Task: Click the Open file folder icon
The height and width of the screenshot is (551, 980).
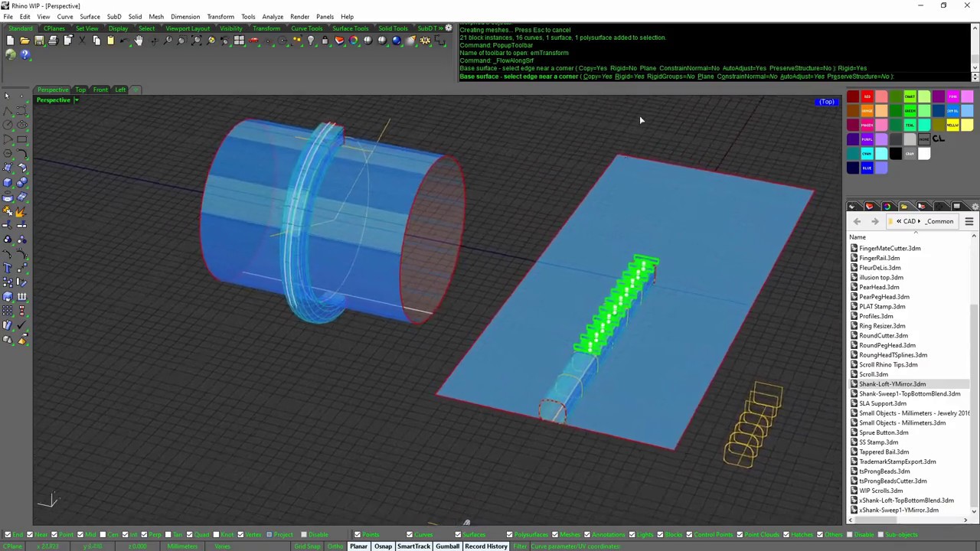Action: pos(24,41)
